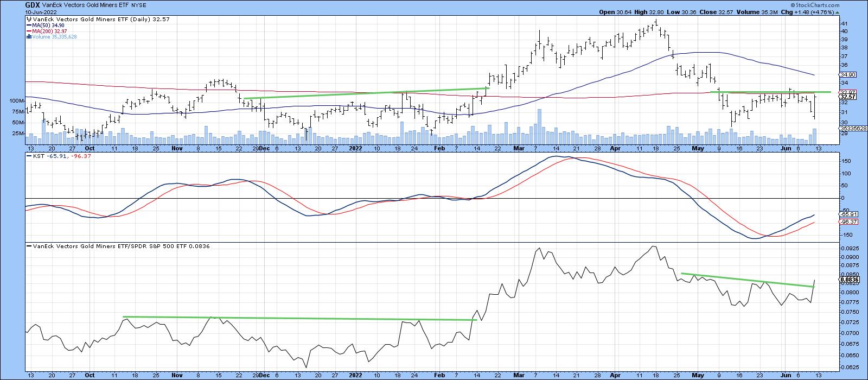Click the Gold Miners/S&P 500 ratio label
Screen dimensions: 868x380
[x=118, y=246]
